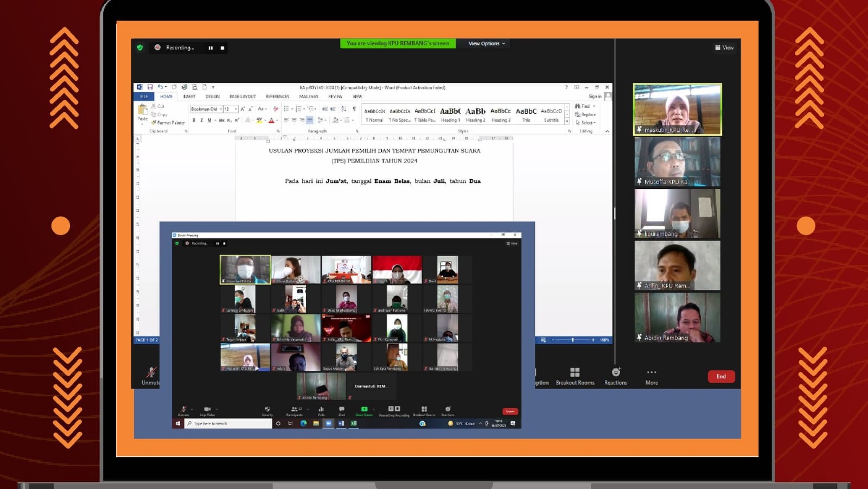The image size is (868, 489).
Task: Open the REFERENCES ribbon tab
Action: [277, 97]
